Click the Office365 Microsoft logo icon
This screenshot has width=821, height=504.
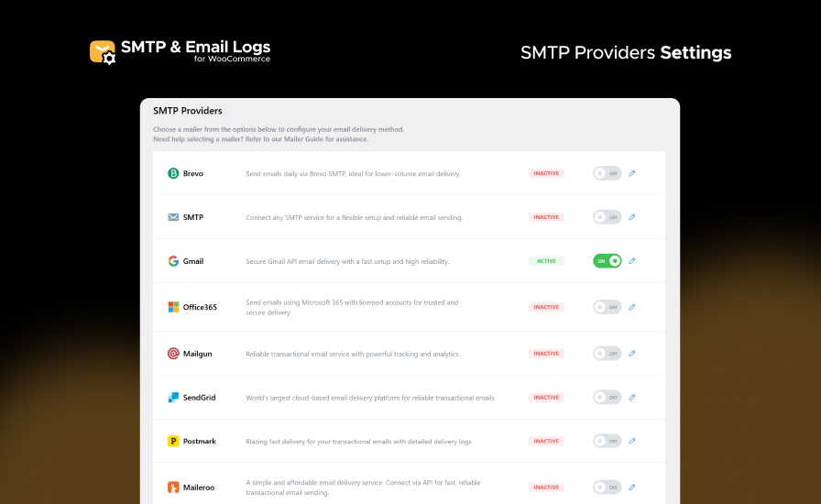click(x=173, y=307)
